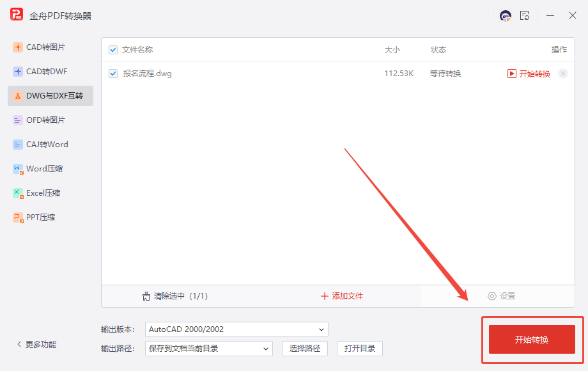Start converting 报名流程.dwg row button

coord(529,74)
